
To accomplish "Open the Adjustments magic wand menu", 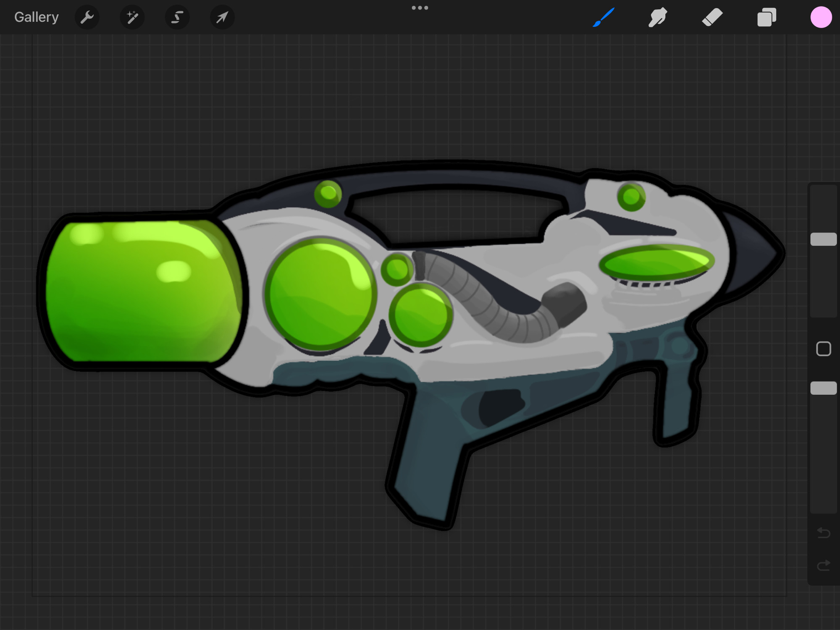I will click(132, 17).
